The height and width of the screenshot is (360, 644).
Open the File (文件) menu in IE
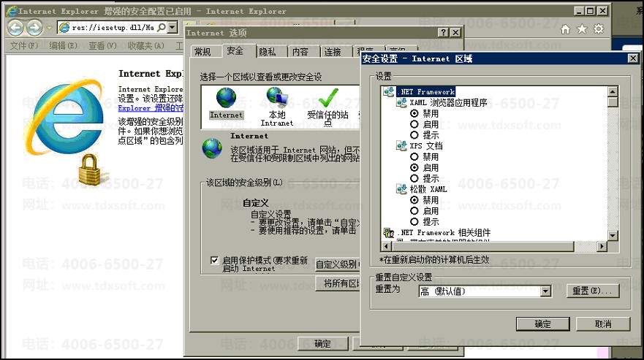click(x=24, y=45)
